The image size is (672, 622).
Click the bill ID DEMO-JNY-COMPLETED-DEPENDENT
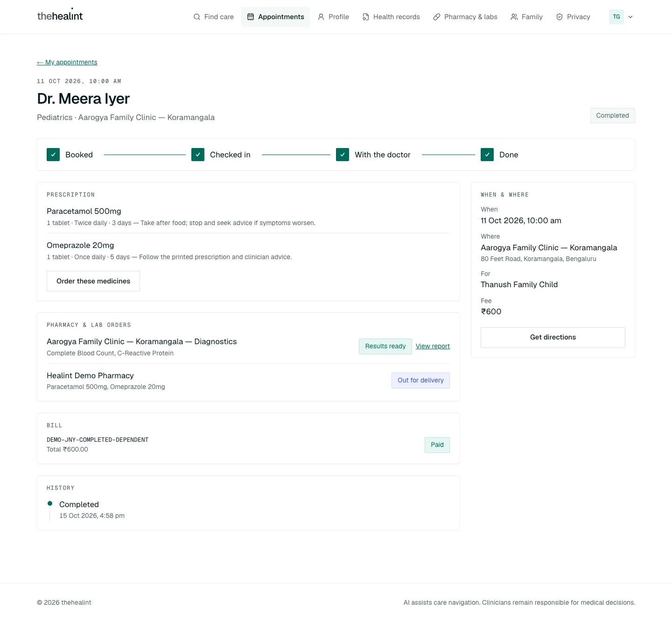click(98, 440)
